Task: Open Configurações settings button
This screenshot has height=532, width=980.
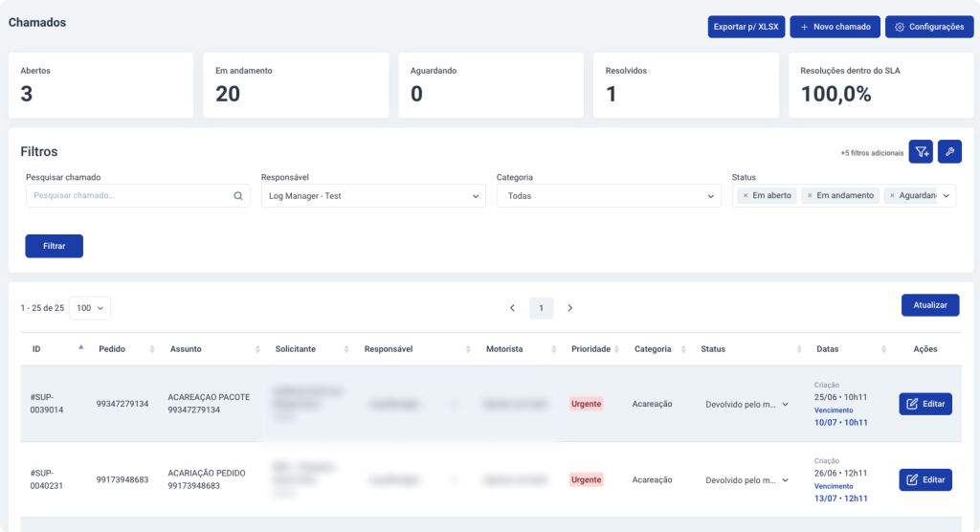Action: click(x=929, y=27)
